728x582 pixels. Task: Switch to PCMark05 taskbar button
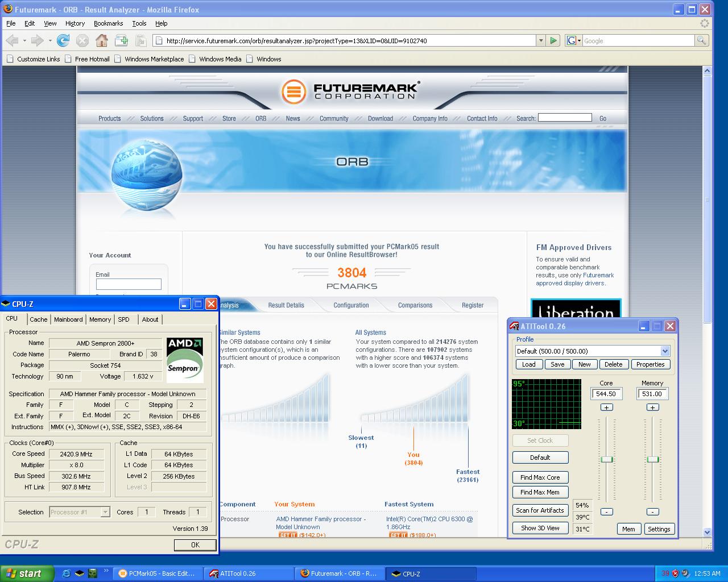[x=158, y=573]
